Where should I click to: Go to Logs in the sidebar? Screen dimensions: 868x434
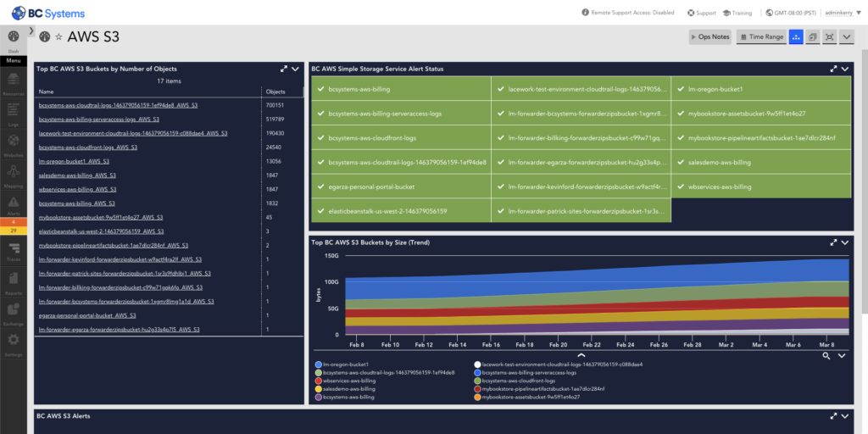14,115
